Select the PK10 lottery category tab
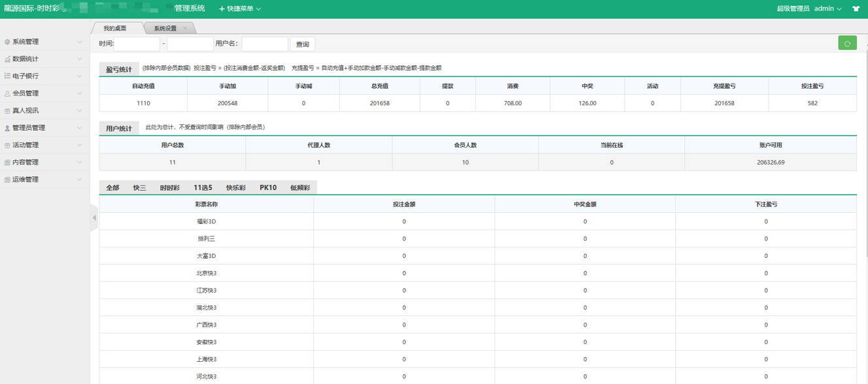 pyautogui.click(x=268, y=187)
